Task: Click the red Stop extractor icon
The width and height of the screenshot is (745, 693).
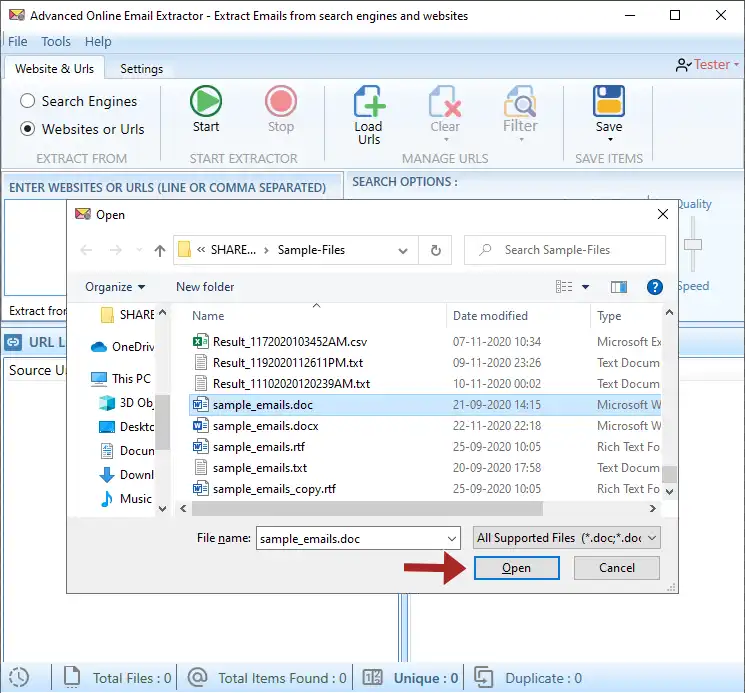Action: (x=281, y=101)
